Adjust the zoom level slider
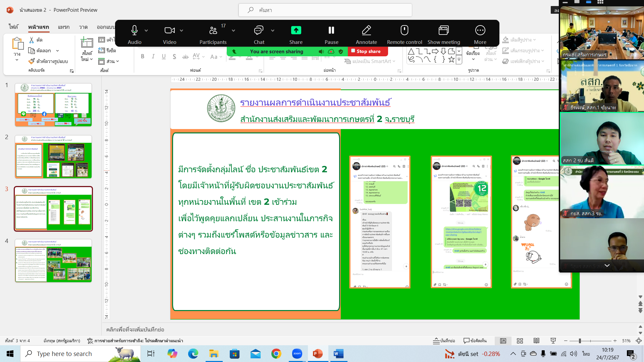The width and height of the screenshot is (644, 362). [x=580, y=341]
